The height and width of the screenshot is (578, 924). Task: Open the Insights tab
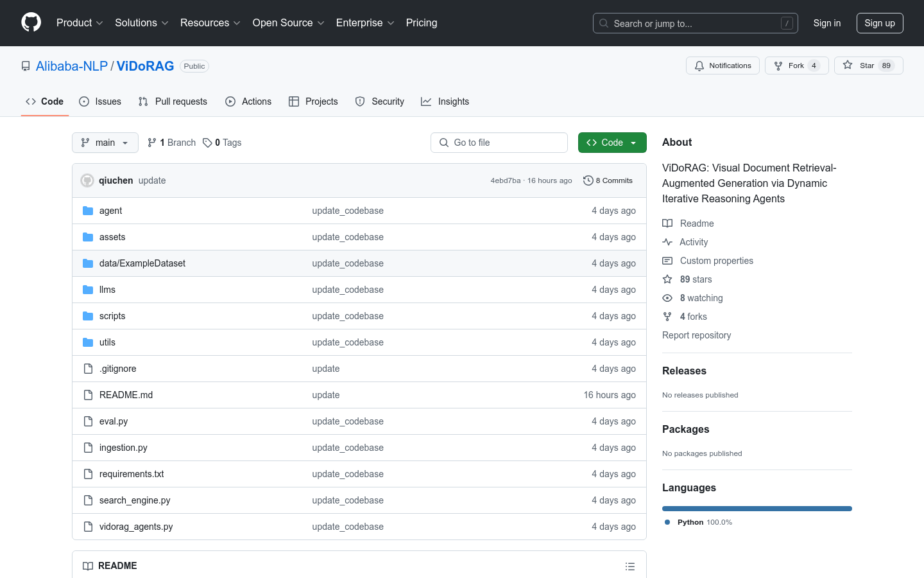(445, 101)
